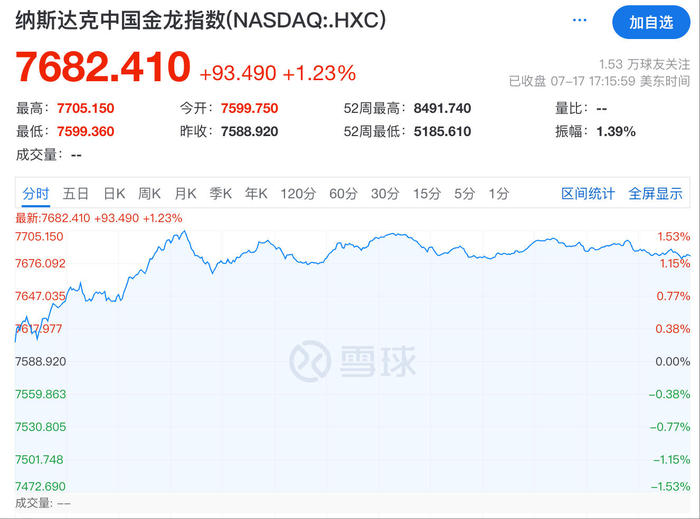Open the 季K quarterly chart tab
This screenshot has height=519, width=700.
pyautogui.click(x=221, y=194)
